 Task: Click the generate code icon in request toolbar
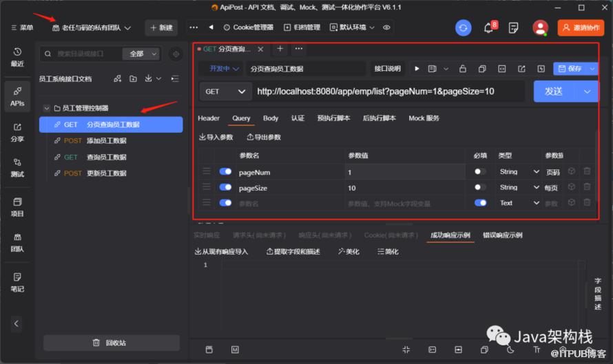point(502,69)
